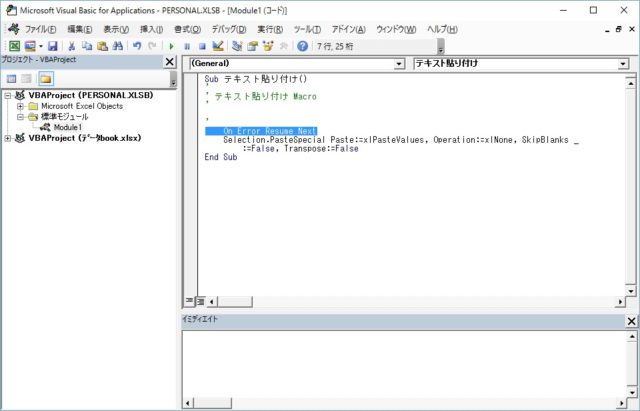Open the Properties Window toolbar icon

(x=252, y=46)
